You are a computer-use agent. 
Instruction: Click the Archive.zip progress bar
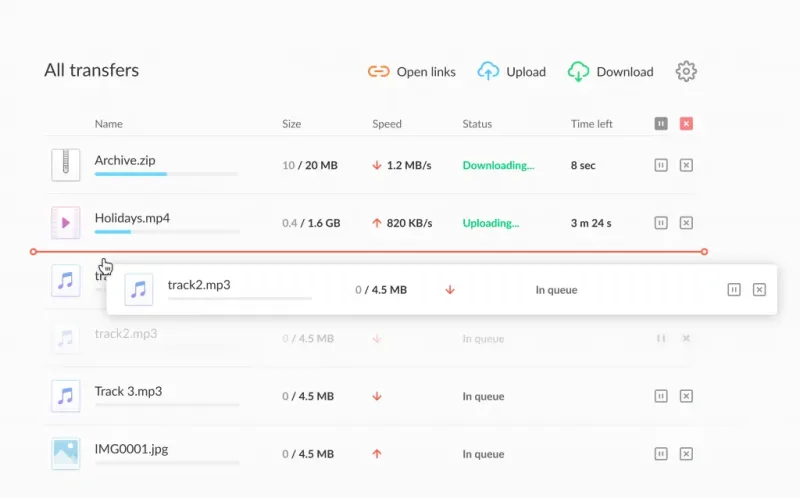[x=166, y=174]
